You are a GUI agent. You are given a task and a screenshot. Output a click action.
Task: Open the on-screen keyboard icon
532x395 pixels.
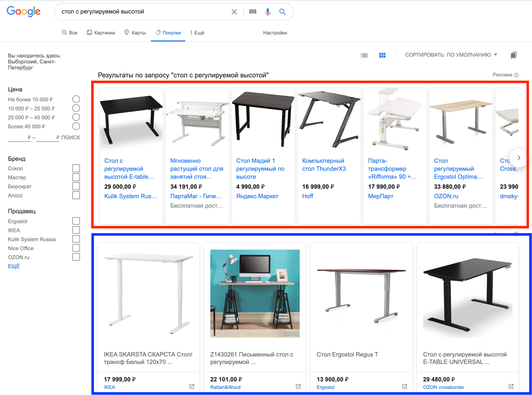(253, 11)
